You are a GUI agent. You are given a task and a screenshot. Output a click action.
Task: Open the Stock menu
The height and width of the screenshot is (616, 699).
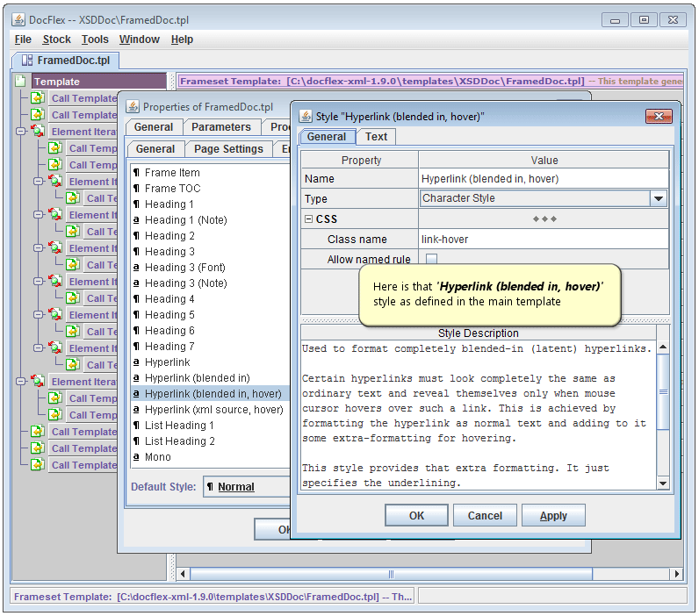pos(57,39)
